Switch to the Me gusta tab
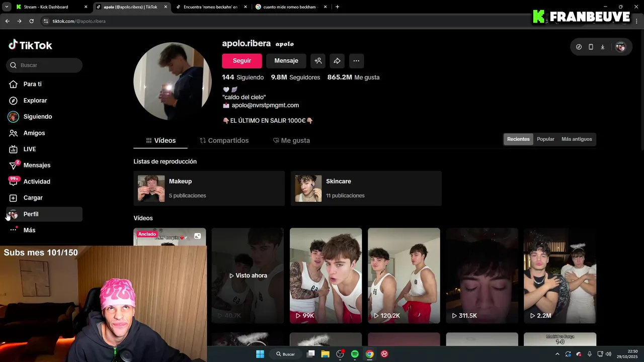The width and height of the screenshot is (644, 362). click(x=291, y=141)
